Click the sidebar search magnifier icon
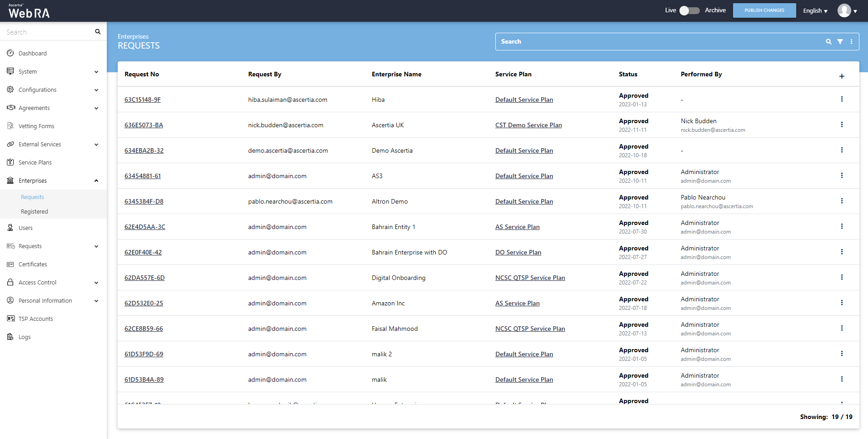 point(98,32)
